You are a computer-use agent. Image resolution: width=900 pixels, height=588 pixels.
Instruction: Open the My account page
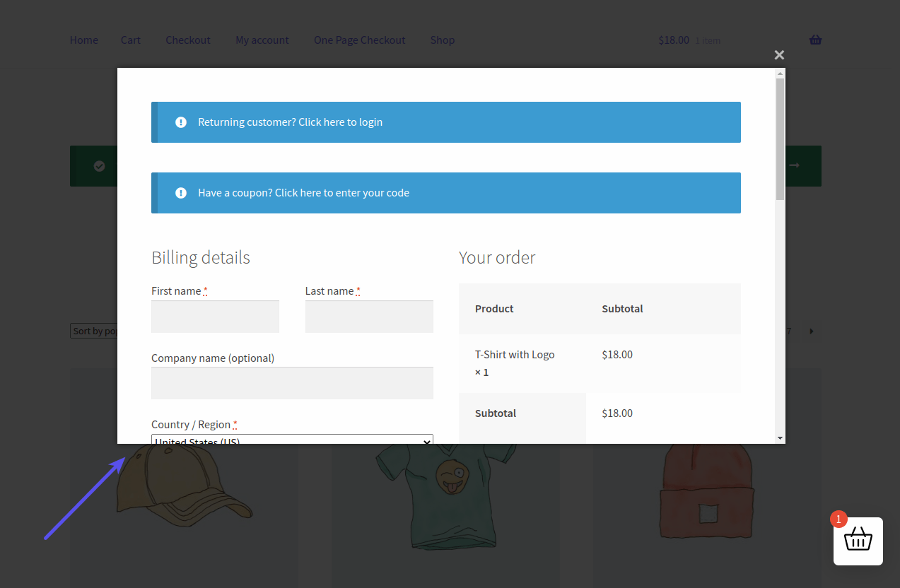coord(262,40)
